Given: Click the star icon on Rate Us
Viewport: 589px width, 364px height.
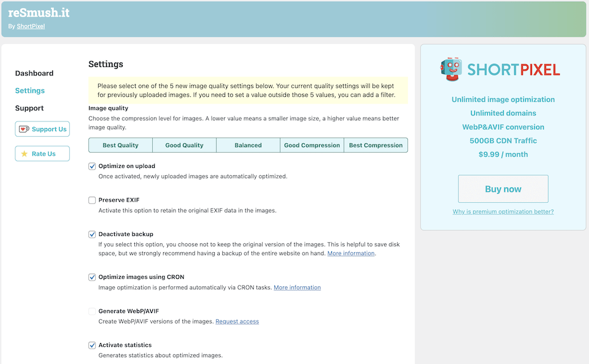Looking at the screenshot, I should [x=25, y=154].
